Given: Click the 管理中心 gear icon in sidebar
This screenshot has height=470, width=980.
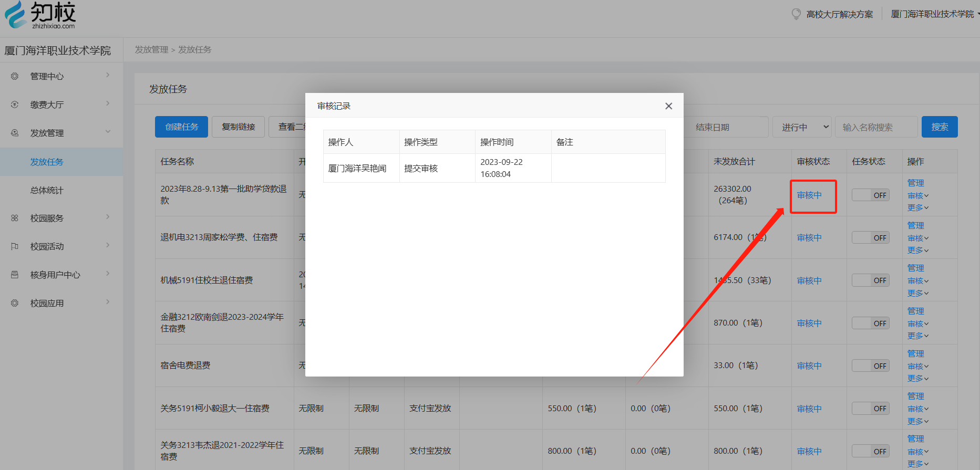Looking at the screenshot, I should 15,76.
